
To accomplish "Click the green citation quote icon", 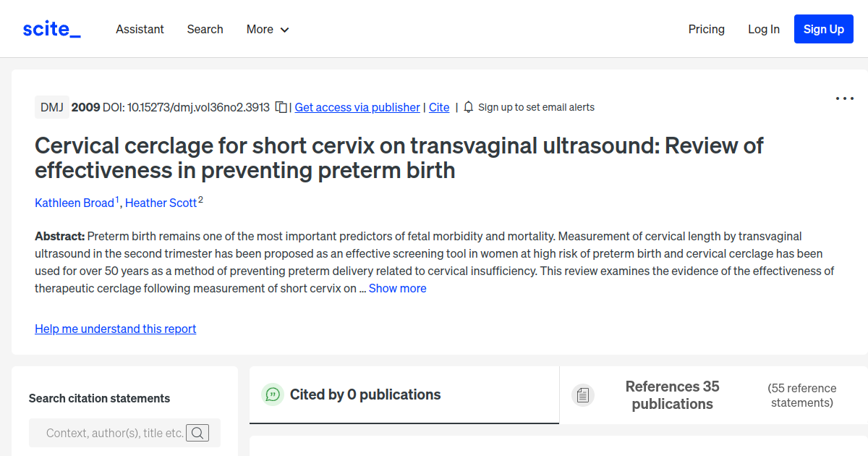I will point(272,394).
